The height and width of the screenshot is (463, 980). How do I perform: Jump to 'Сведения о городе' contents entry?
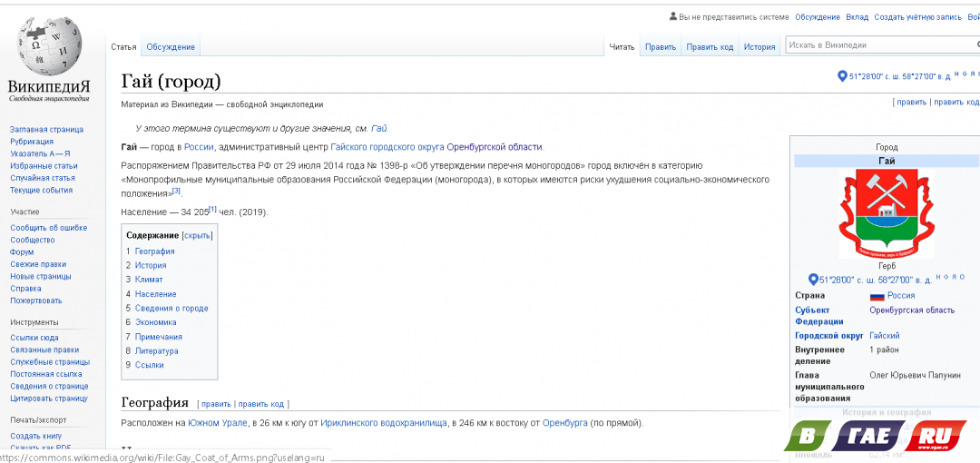point(171,309)
